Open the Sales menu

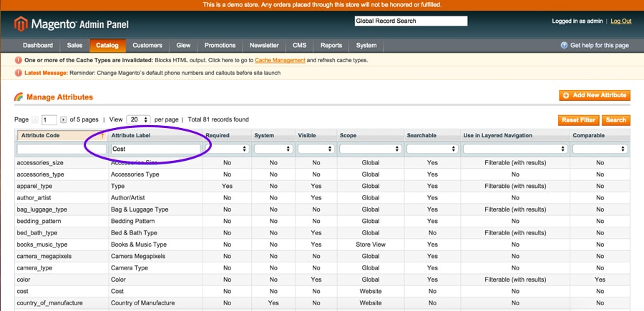coord(74,46)
